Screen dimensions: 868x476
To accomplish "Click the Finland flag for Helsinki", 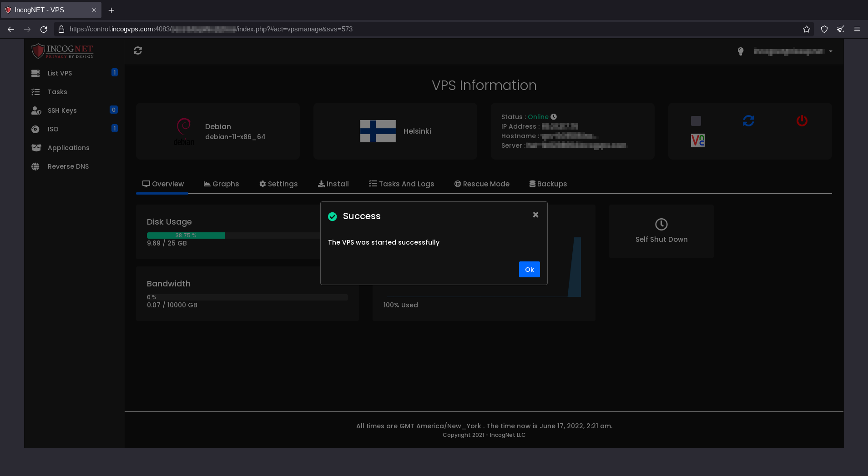I will point(378,131).
